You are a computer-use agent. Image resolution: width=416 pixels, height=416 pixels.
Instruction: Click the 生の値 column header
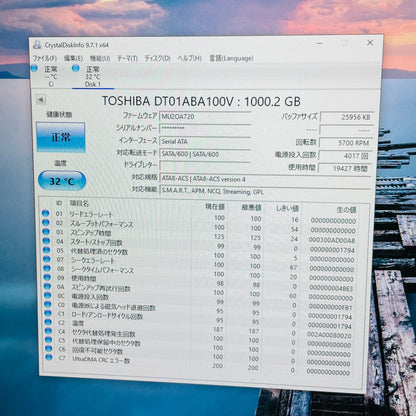tap(346, 210)
